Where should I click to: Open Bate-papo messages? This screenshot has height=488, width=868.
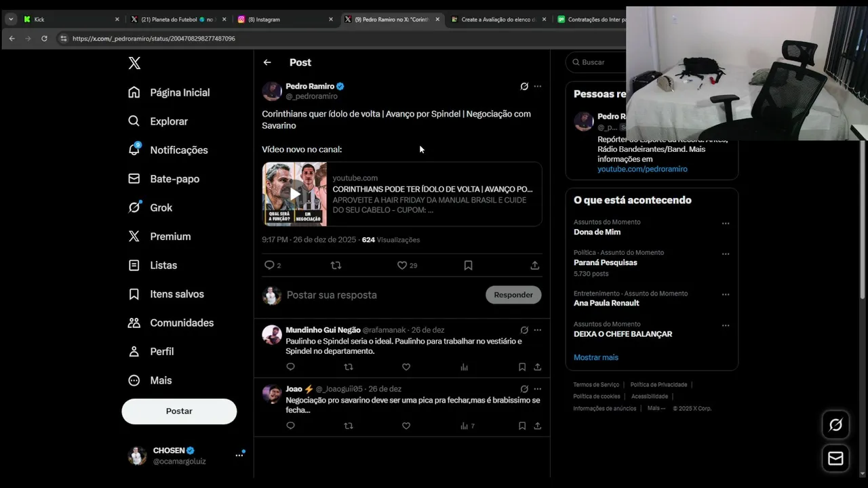pos(164,179)
